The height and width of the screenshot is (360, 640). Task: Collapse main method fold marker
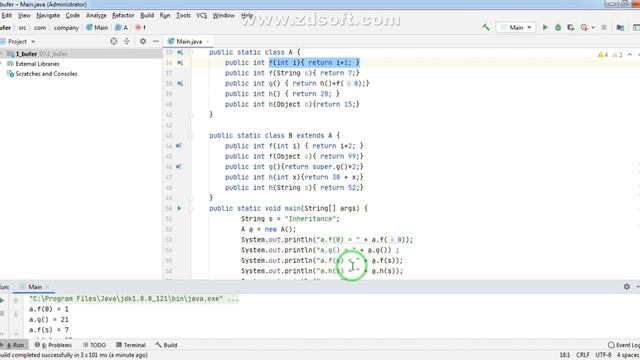pyautogui.click(x=191, y=209)
